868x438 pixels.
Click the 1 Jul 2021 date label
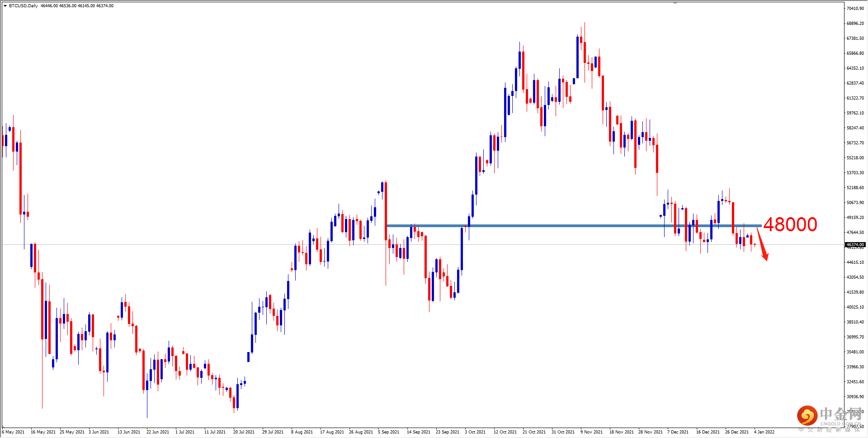coord(185,432)
